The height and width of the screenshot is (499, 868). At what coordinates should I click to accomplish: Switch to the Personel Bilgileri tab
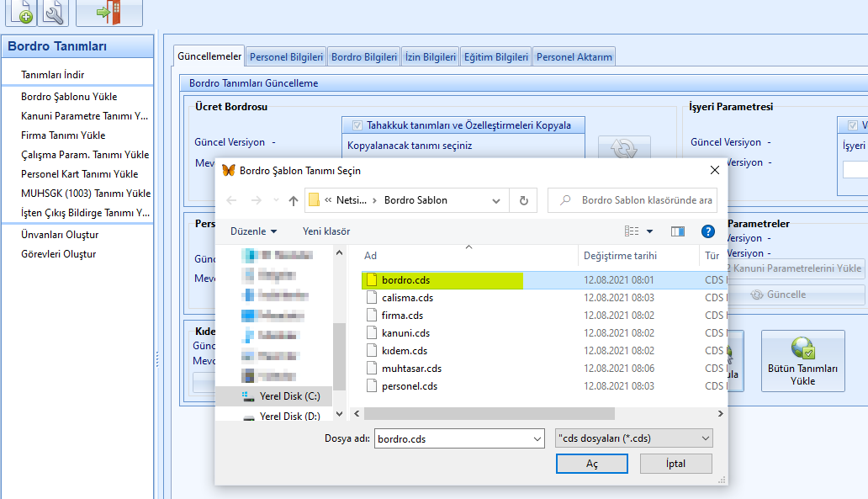286,57
